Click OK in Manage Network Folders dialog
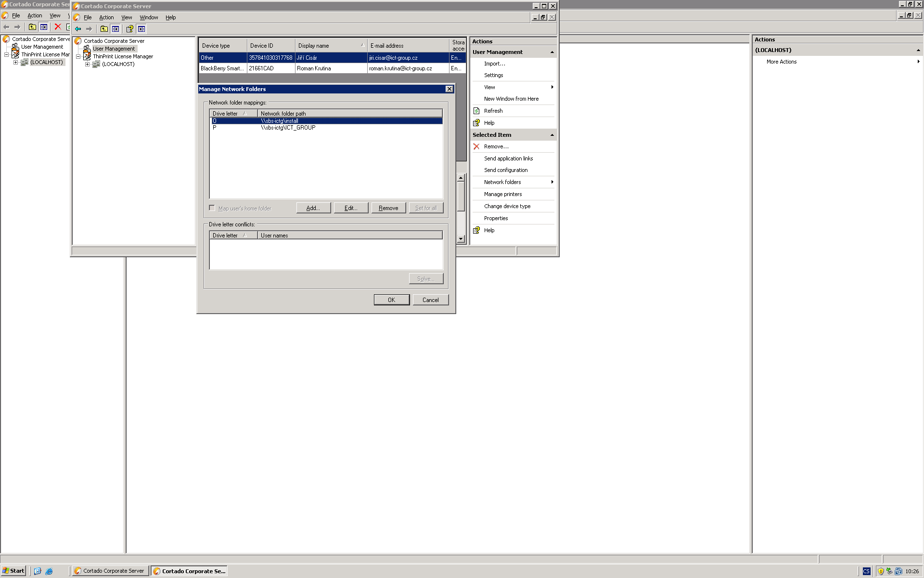Viewport: 924px width, 578px height. click(x=391, y=300)
